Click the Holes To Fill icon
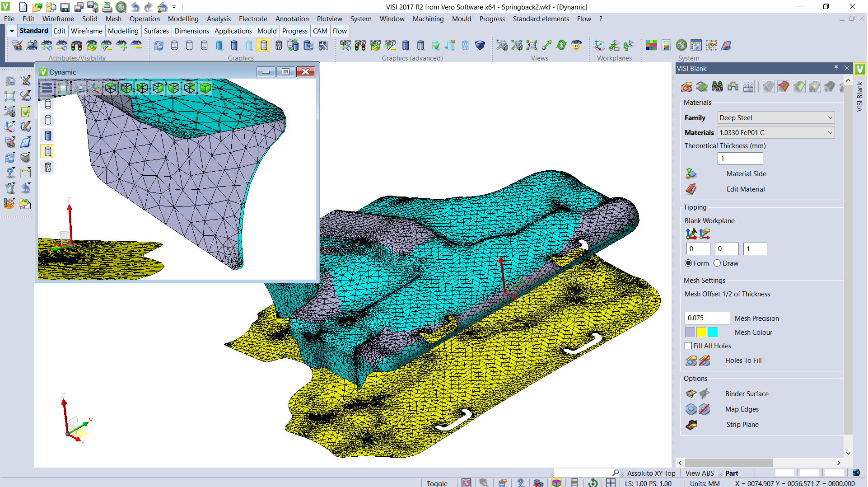The image size is (868, 487). (x=691, y=361)
